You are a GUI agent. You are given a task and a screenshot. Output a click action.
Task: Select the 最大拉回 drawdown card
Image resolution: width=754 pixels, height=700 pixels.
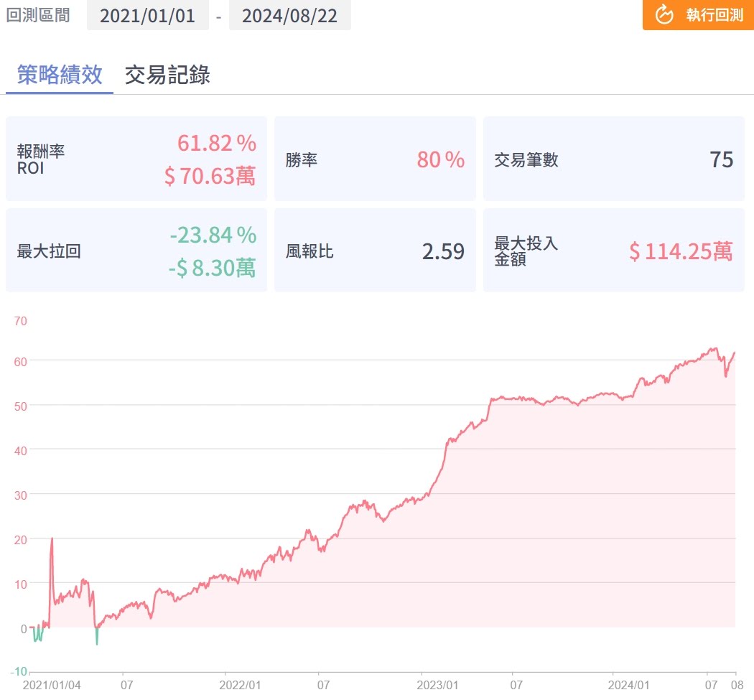click(136, 251)
